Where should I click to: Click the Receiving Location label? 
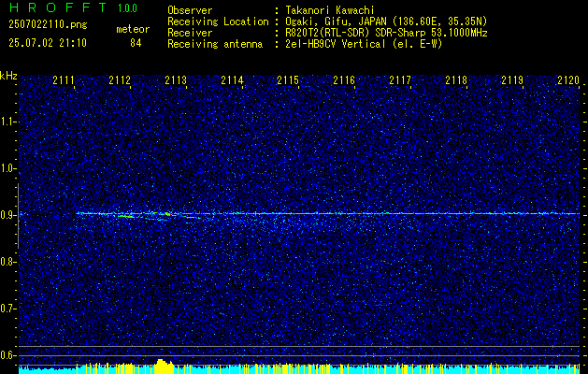[x=218, y=22]
